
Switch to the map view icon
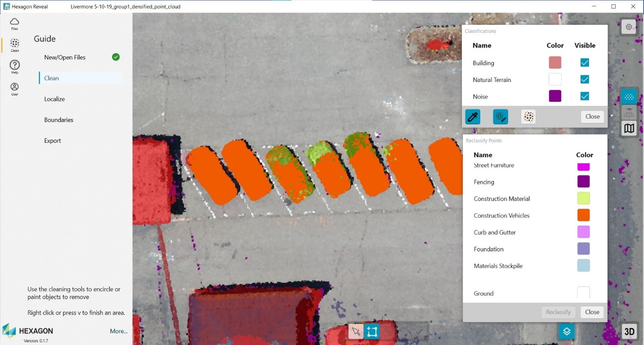pos(629,129)
